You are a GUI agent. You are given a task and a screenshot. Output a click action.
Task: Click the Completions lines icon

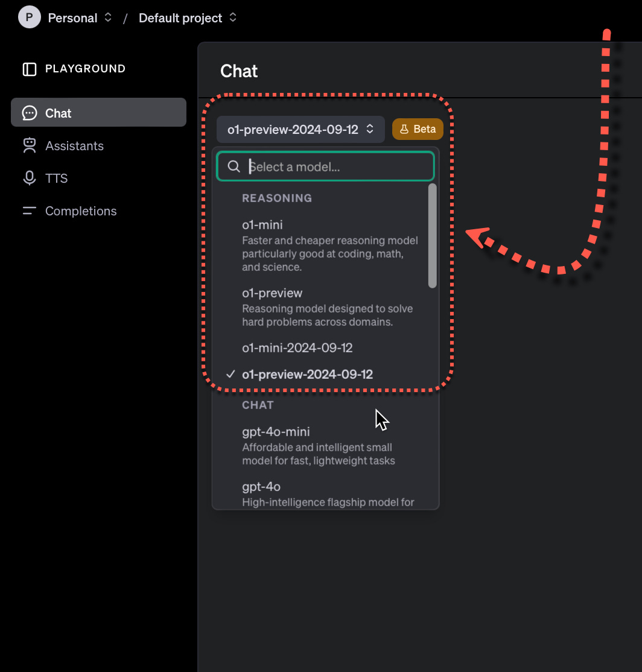click(x=30, y=211)
